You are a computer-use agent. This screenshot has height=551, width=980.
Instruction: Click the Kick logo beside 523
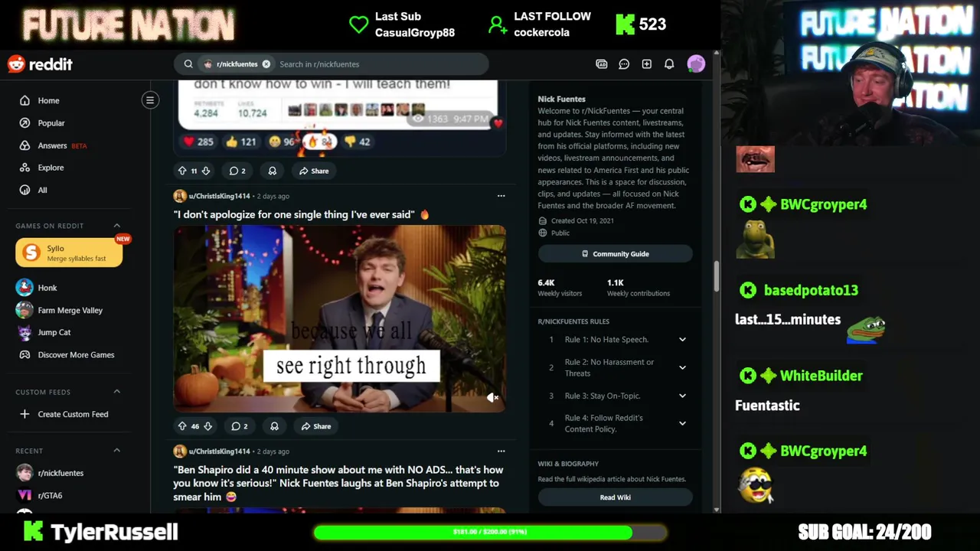626,24
